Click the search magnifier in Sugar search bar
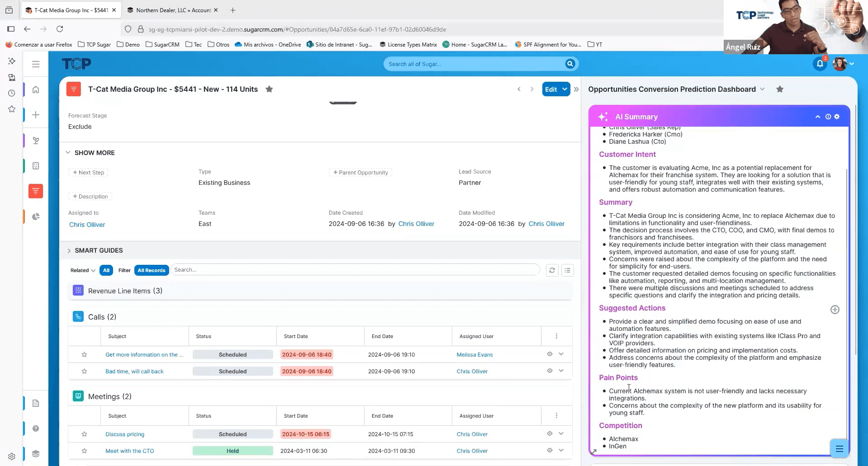 pos(569,64)
